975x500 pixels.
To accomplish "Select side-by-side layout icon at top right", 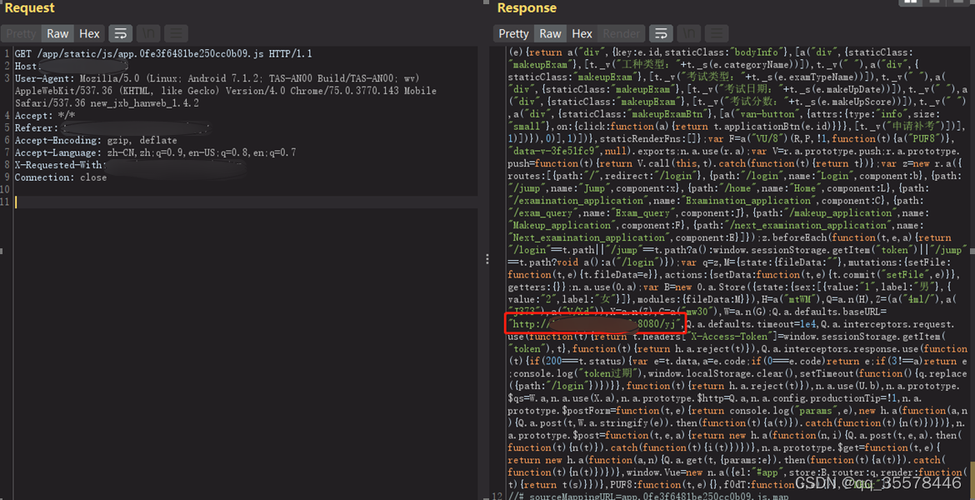I will tap(910, 2).
